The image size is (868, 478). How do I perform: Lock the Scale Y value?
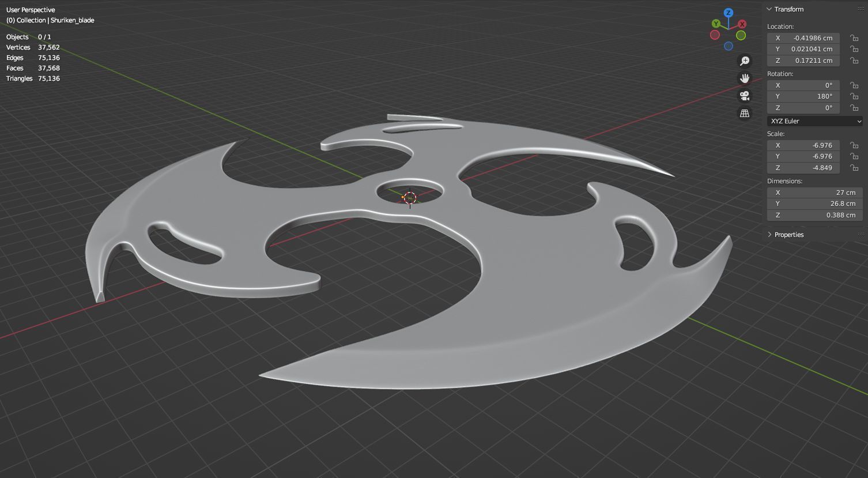click(x=854, y=156)
